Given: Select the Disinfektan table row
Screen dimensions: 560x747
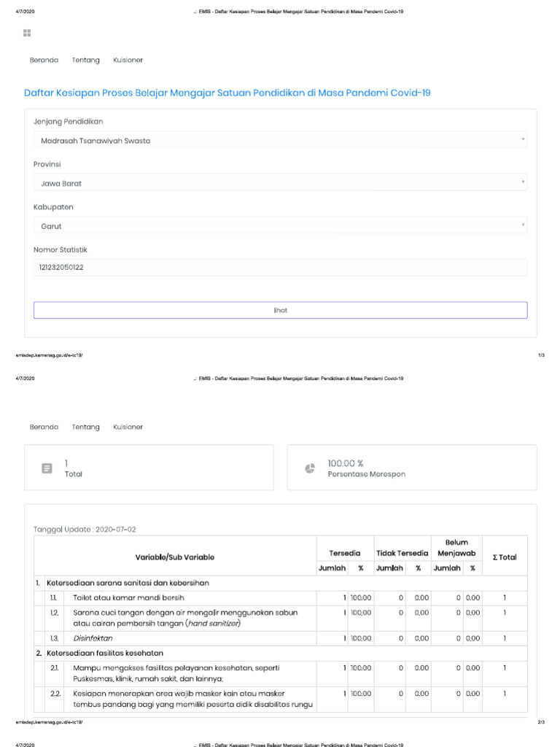Looking at the screenshot, I should click(x=93, y=638).
